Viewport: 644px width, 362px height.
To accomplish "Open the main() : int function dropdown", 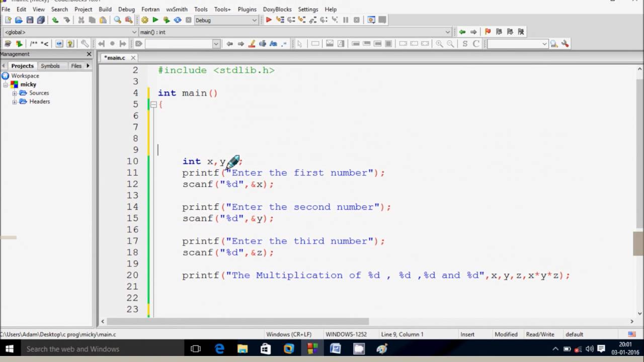I will pos(448,32).
